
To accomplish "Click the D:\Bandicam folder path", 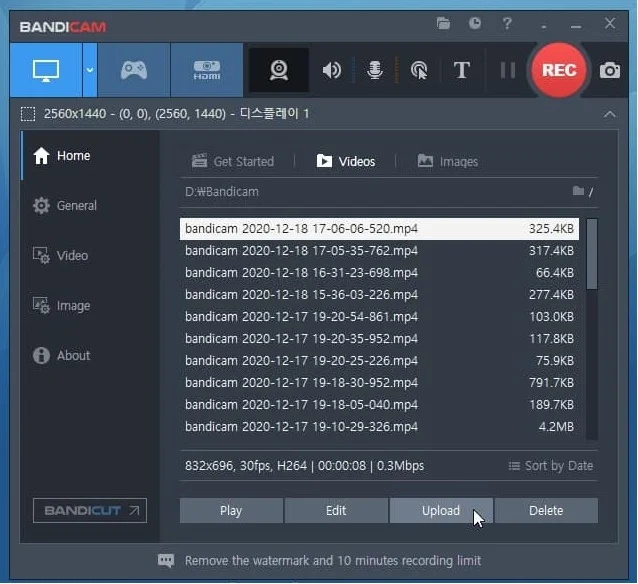I will click(222, 192).
